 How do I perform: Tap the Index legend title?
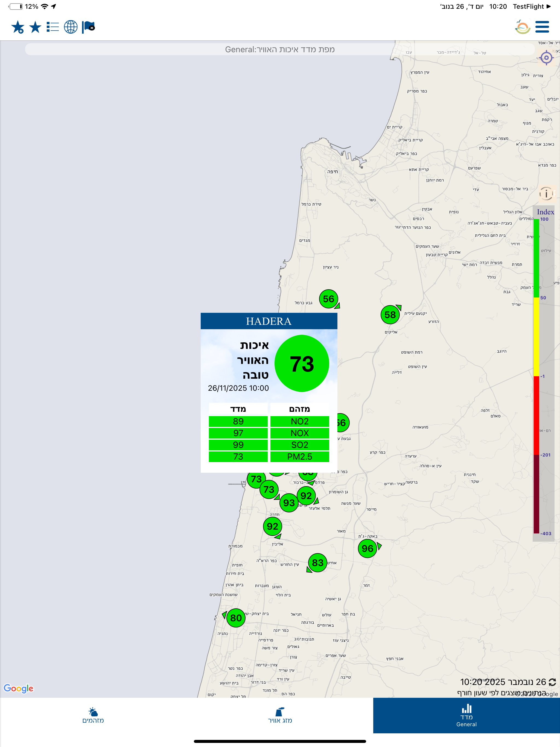(x=546, y=212)
